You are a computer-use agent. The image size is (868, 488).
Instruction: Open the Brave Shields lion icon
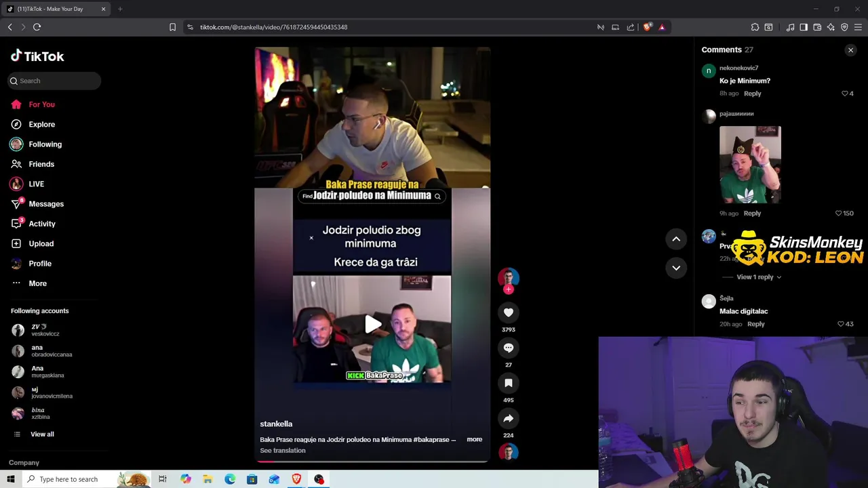click(x=647, y=27)
